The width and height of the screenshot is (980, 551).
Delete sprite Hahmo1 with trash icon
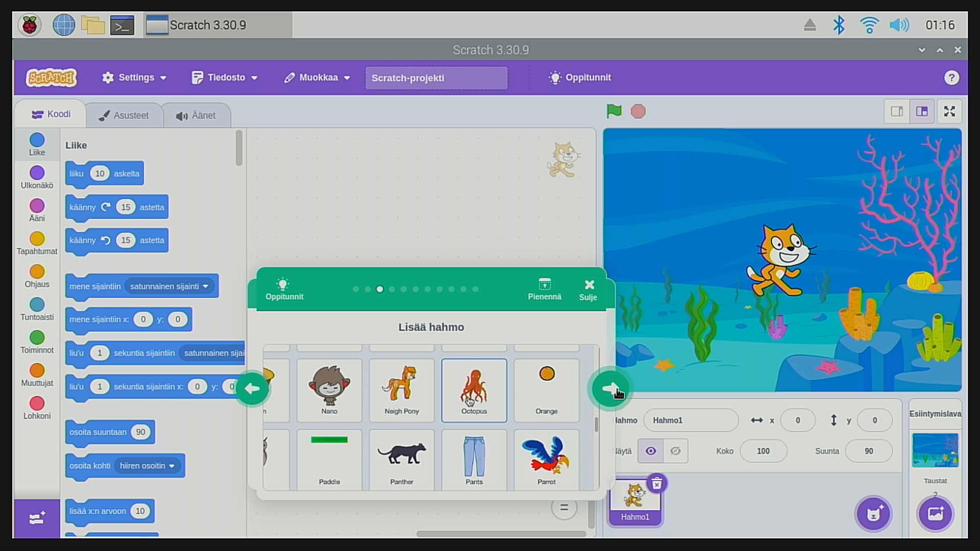pos(657,483)
